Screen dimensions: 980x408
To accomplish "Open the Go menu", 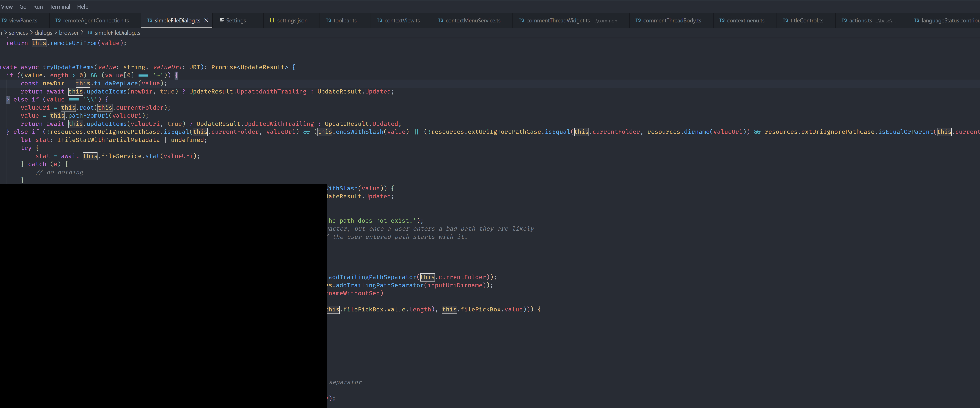I will (x=23, y=6).
